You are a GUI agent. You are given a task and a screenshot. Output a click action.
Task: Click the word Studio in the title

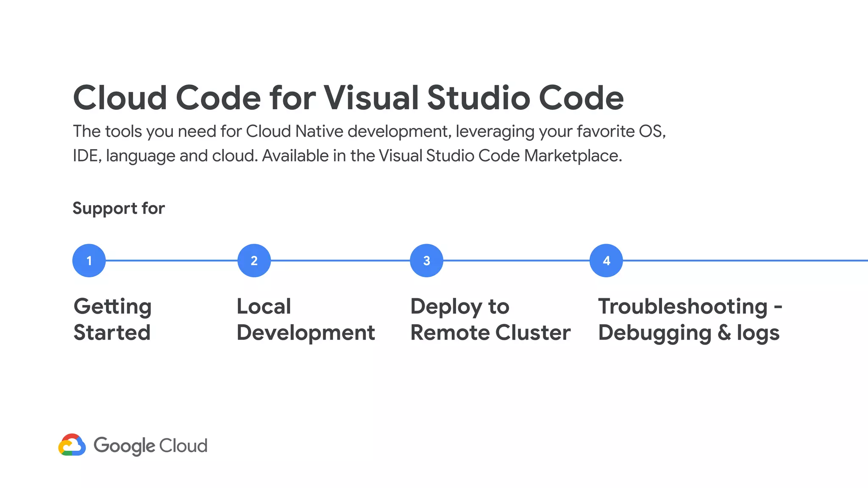478,98
